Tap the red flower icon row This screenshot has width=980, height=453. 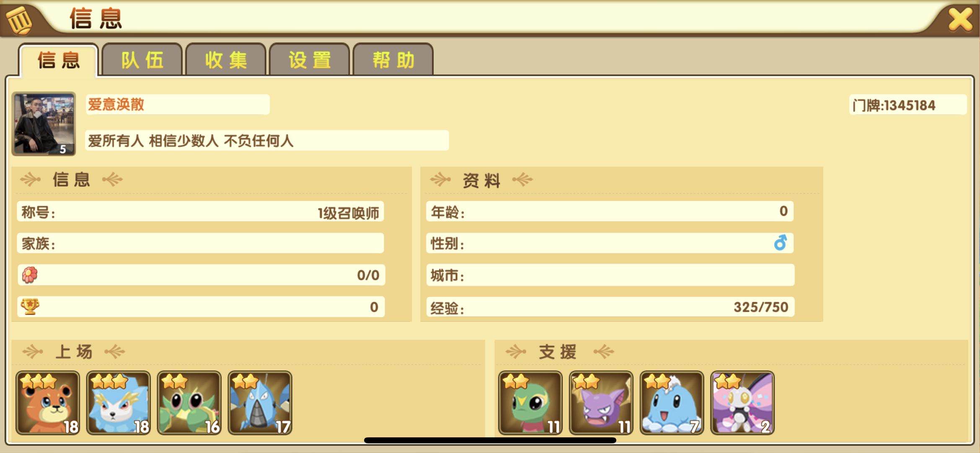tap(201, 275)
